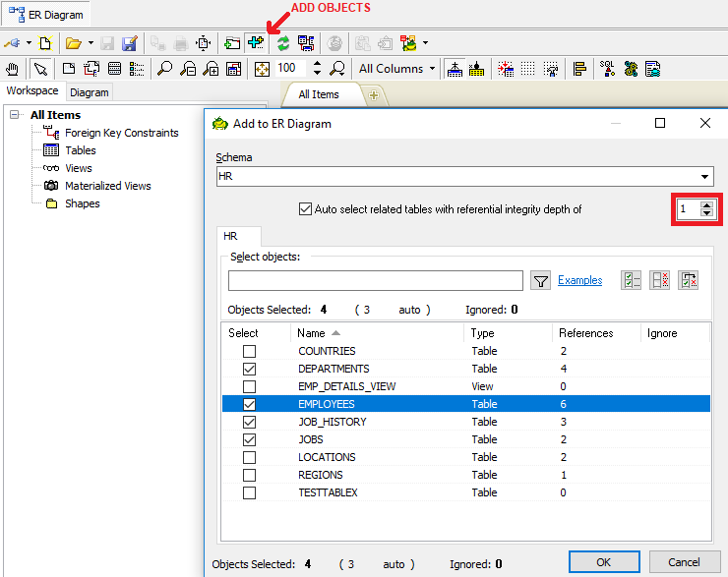Check the COUNTRIES table checkbox
Screen dimensions: 728x577
click(249, 351)
